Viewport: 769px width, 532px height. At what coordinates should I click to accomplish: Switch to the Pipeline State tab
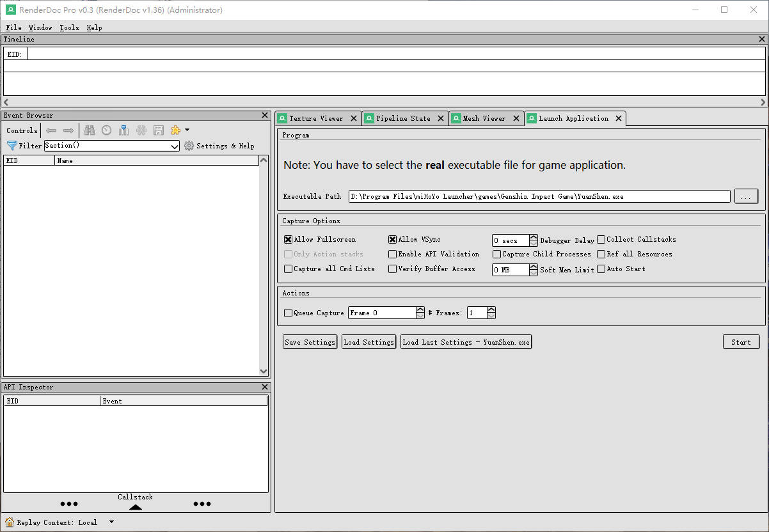(x=403, y=118)
